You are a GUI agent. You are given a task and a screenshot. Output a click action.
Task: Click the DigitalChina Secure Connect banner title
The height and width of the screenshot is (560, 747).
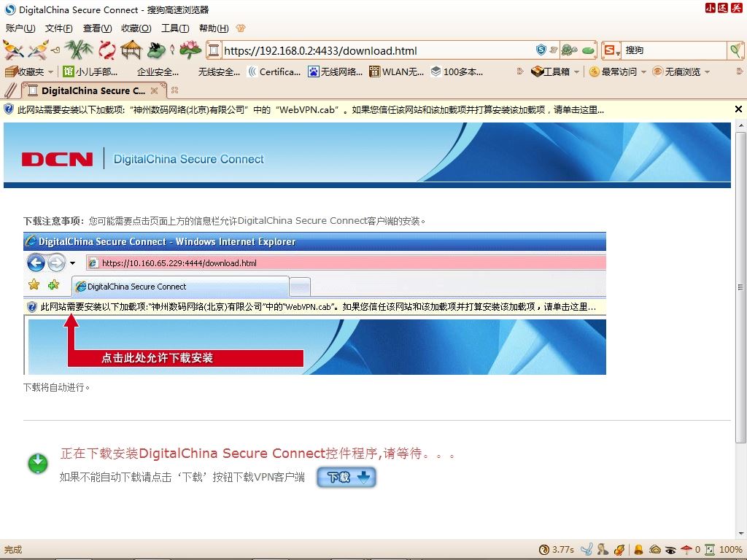point(189,159)
